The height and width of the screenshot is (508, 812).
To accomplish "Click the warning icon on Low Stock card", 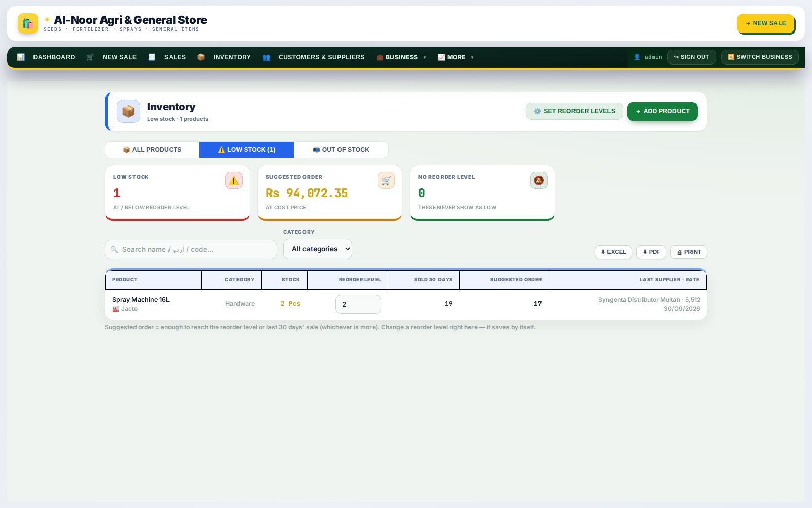I will 234,180.
